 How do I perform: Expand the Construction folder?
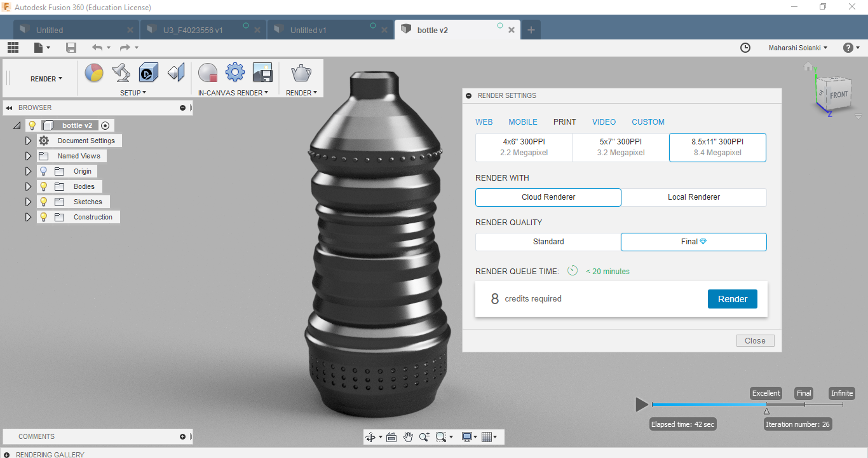click(28, 217)
